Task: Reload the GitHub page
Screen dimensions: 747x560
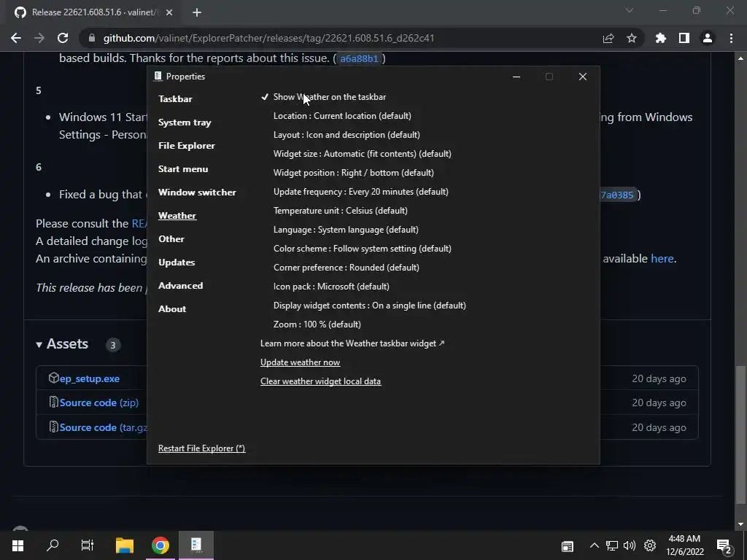Action: pos(63,38)
